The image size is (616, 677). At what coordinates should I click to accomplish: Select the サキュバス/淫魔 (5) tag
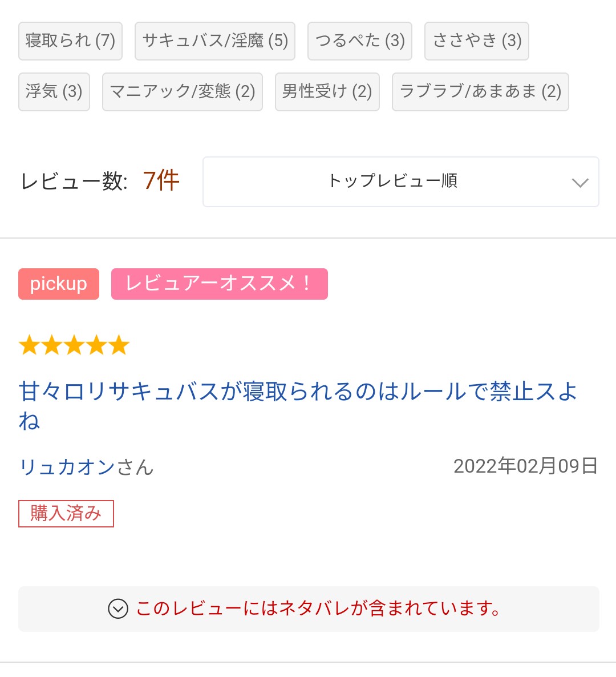[214, 41]
